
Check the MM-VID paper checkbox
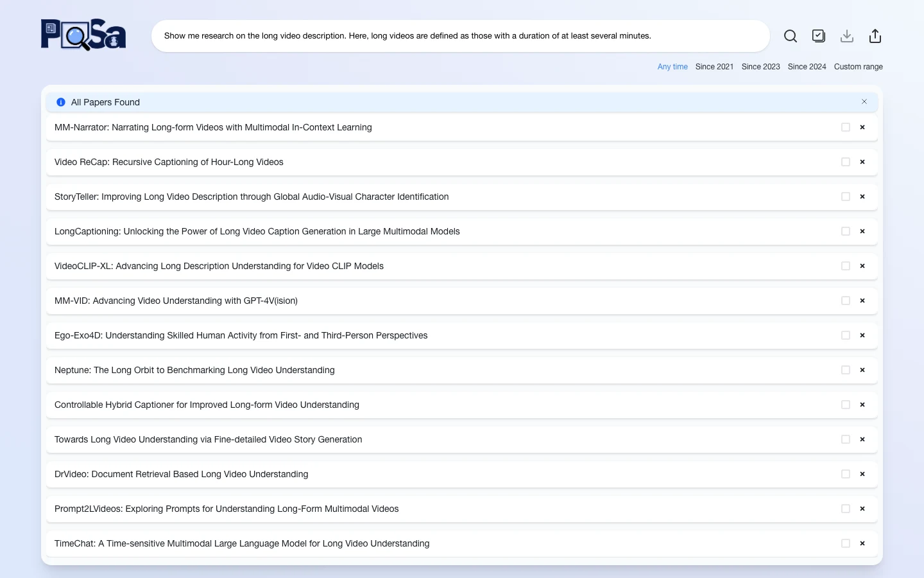[846, 301]
